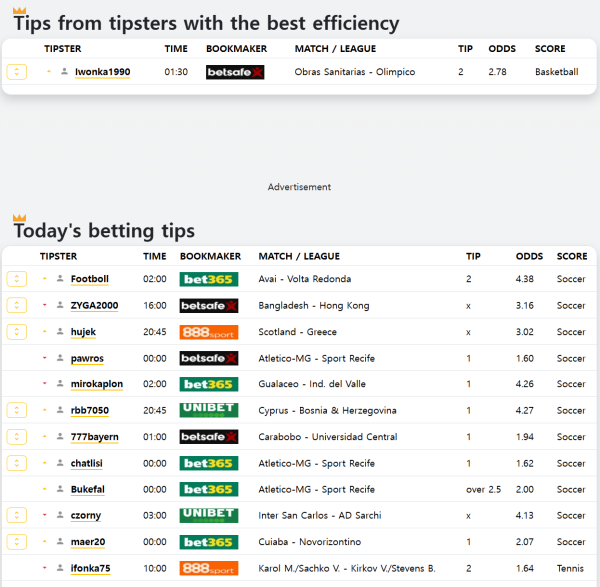Image resolution: width=600 pixels, height=587 pixels.
Task: Expand the Footboll tip details
Action: pos(17,279)
